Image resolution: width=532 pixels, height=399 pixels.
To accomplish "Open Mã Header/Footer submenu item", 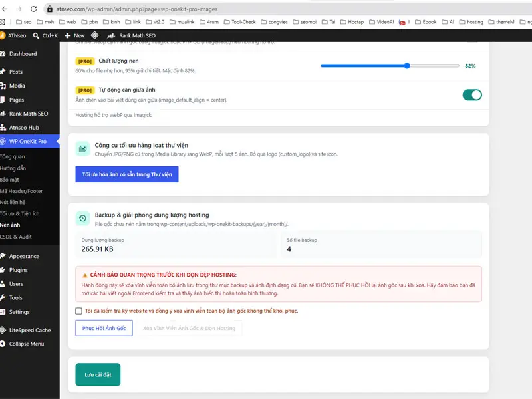I will tap(21, 191).
